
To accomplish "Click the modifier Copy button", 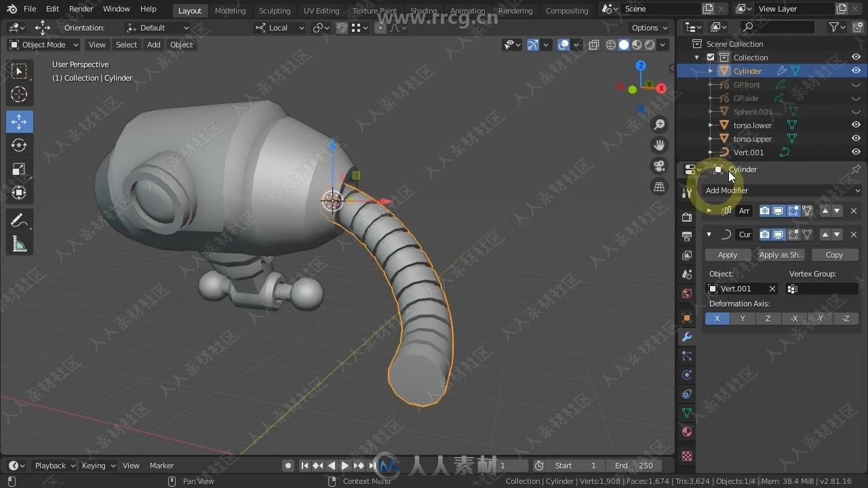I will 834,255.
